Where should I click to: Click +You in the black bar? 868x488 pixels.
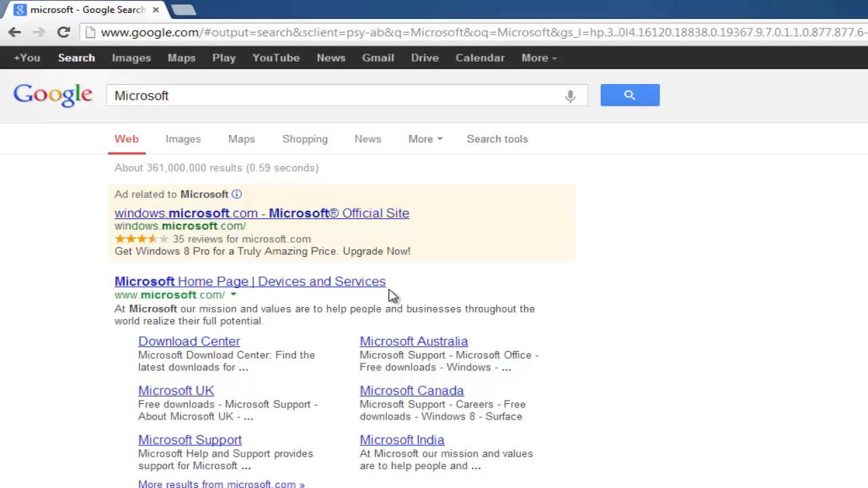27,58
